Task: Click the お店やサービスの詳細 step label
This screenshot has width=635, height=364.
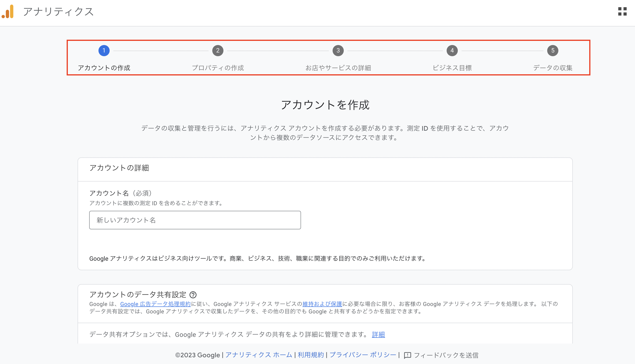Action: point(338,68)
